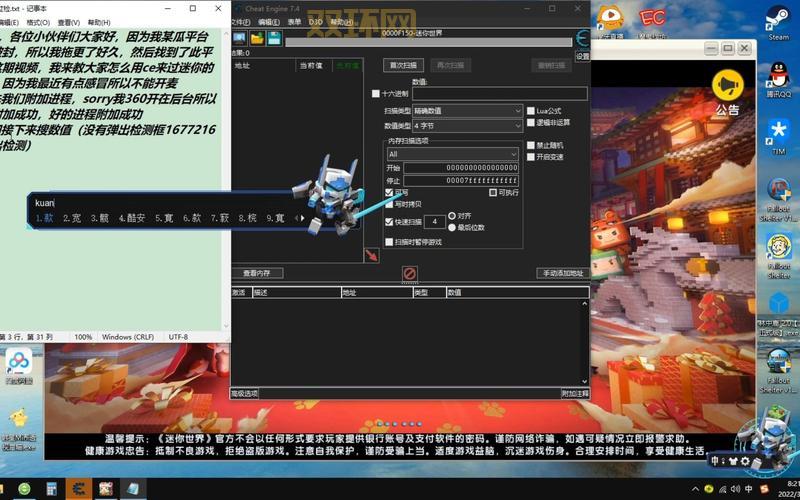The image size is (800, 500).
Task: Show more IME candidates with arrow
Action: pos(303,218)
